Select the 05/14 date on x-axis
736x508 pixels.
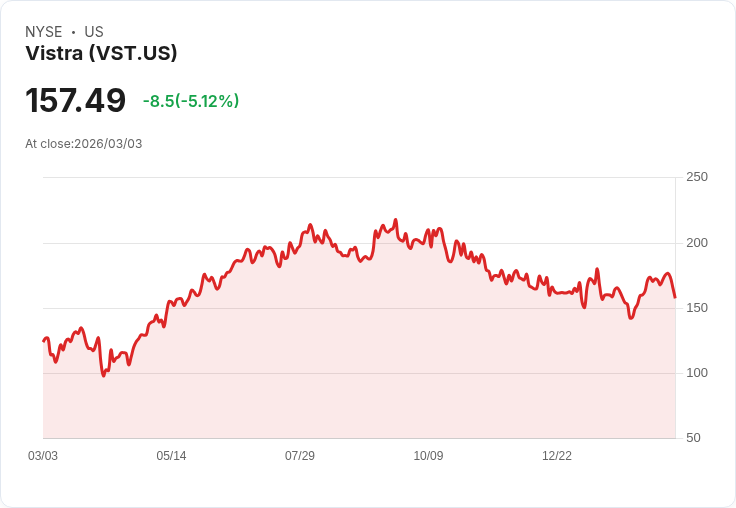pyautogui.click(x=171, y=456)
